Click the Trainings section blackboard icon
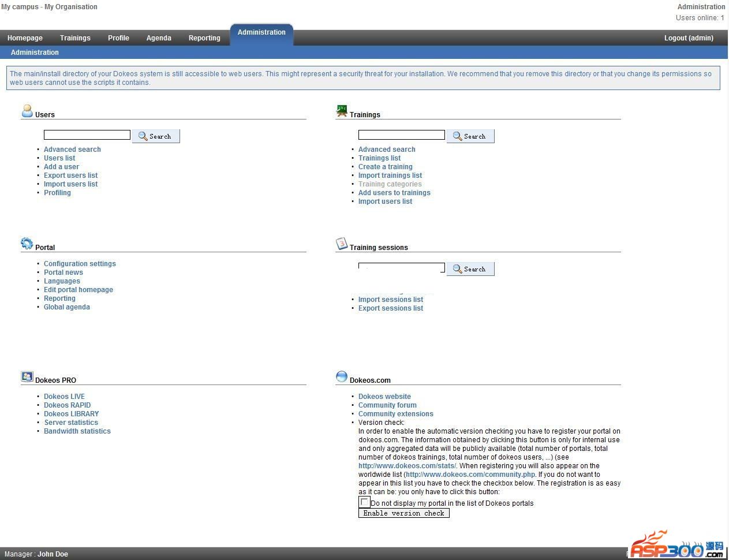This screenshot has width=729, height=560. 342,111
